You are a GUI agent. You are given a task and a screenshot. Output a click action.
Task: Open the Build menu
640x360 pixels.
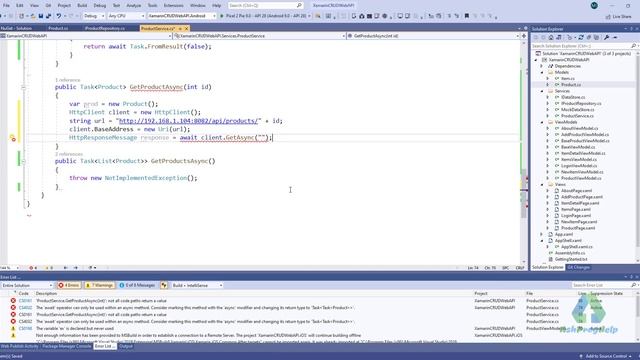pyautogui.click(x=82, y=5)
